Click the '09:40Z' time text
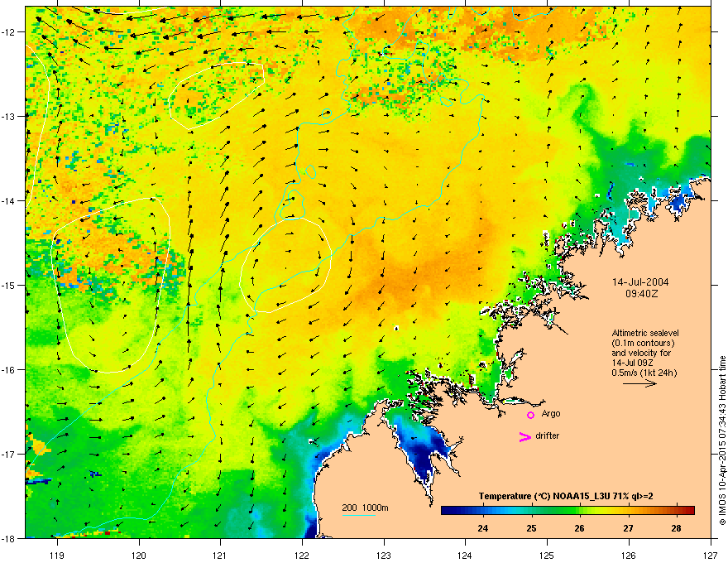 (641, 294)
